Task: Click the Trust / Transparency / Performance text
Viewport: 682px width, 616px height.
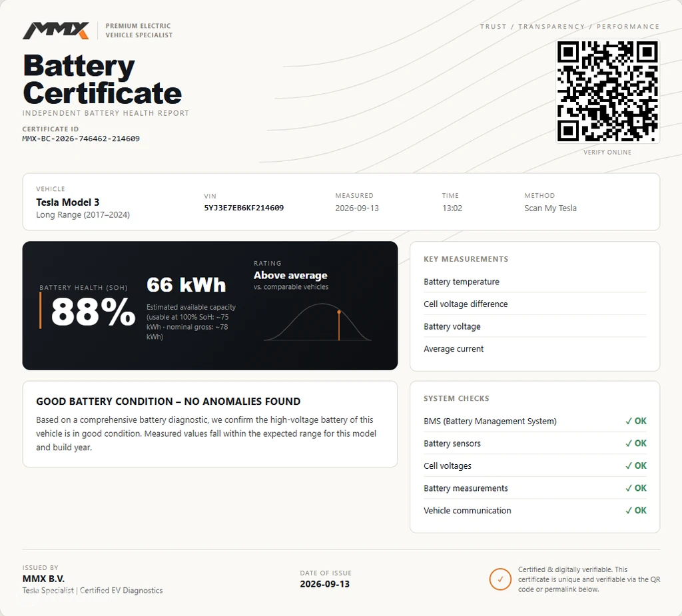Action: 570,27
